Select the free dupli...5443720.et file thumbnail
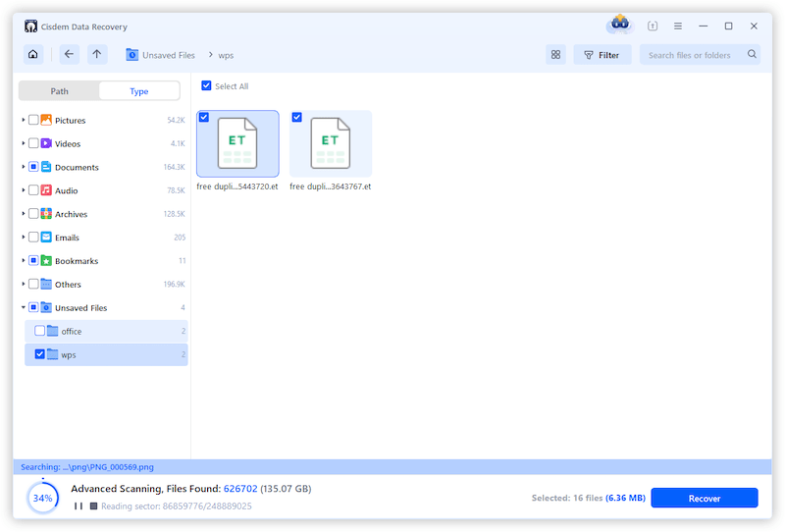 pyautogui.click(x=237, y=143)
